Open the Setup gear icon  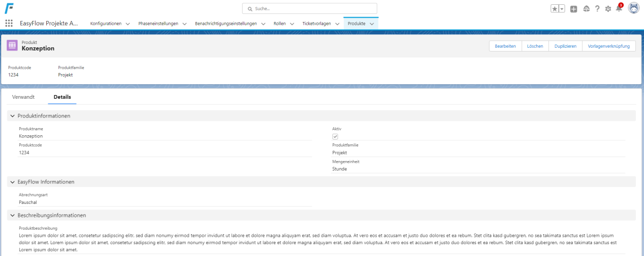tap(608, 9)
